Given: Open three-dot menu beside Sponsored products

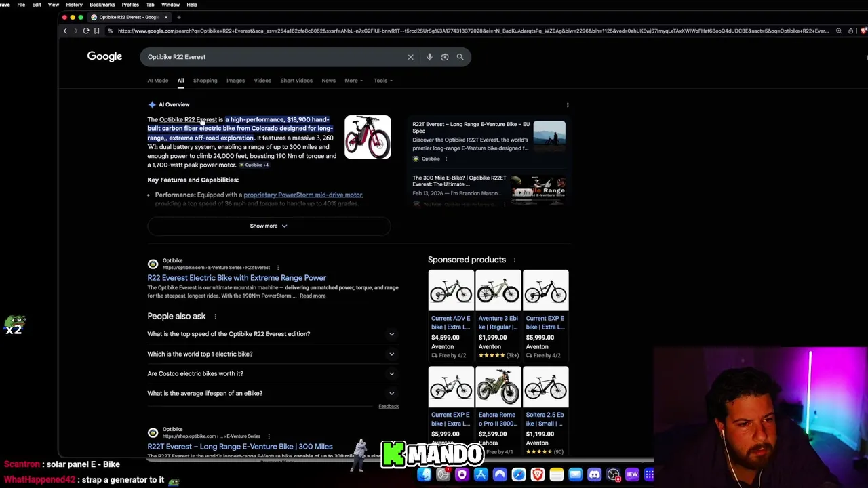Looking at the screenshot, I should click(x=514, y=260).
